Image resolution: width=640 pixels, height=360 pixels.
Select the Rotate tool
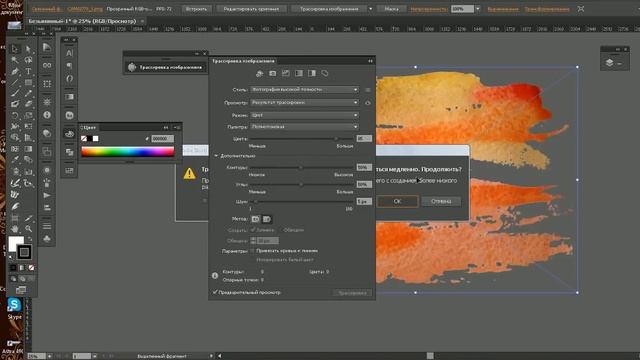pos(15,116)
